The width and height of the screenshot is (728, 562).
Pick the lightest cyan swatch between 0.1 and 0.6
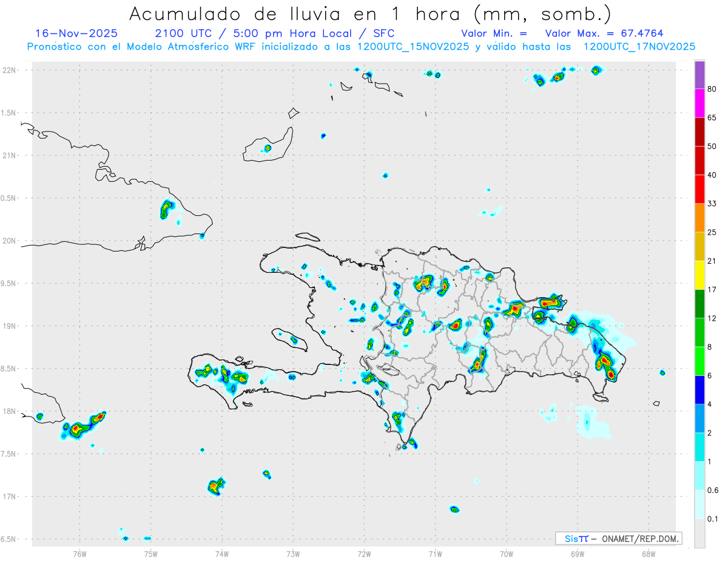click(x=699, y=504)
